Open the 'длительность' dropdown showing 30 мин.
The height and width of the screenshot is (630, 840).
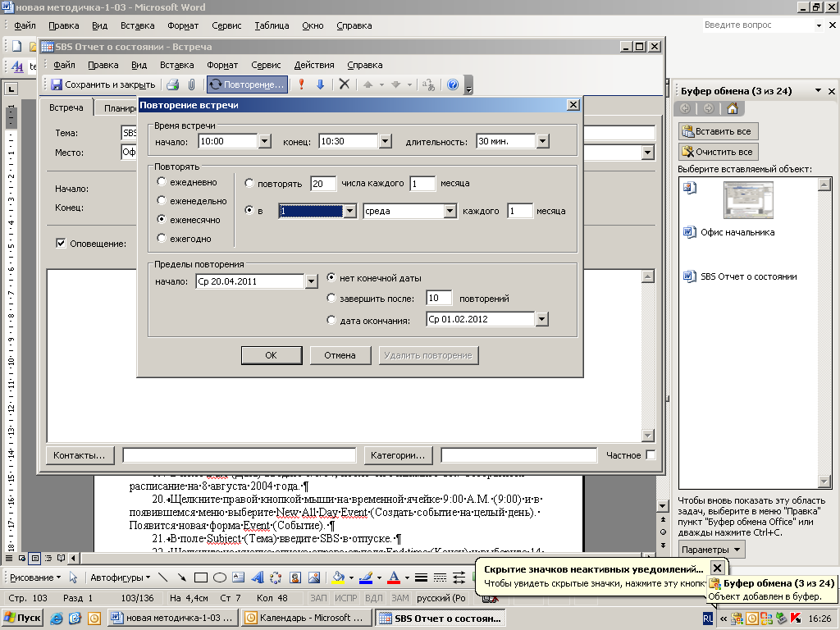coord(543,141)
